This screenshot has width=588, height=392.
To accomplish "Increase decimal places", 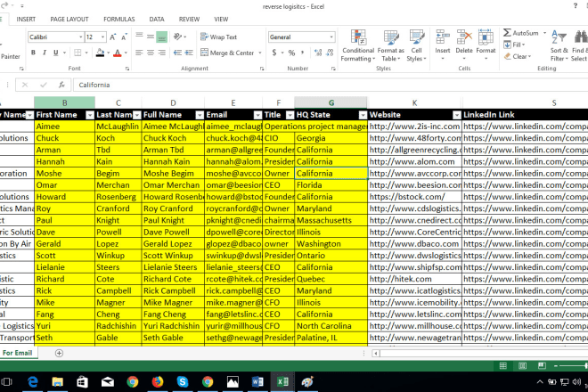I will tap(318, 53).
